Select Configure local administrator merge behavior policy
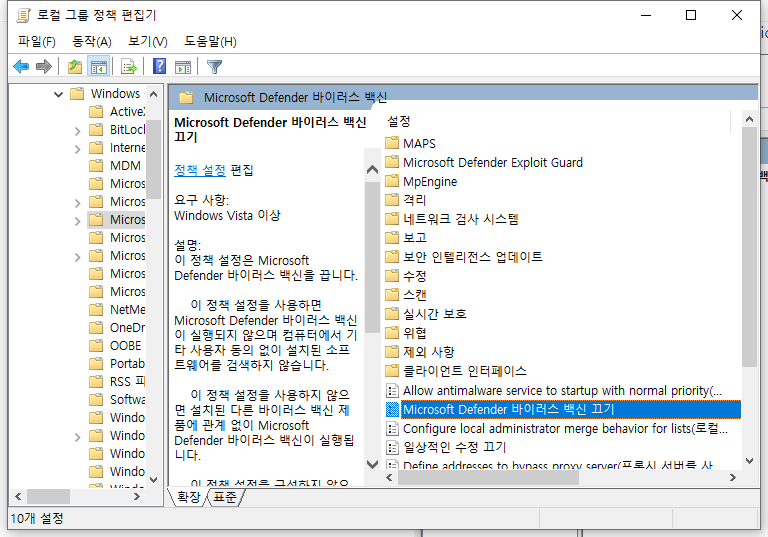768x537 pixels. pos(557,429)
